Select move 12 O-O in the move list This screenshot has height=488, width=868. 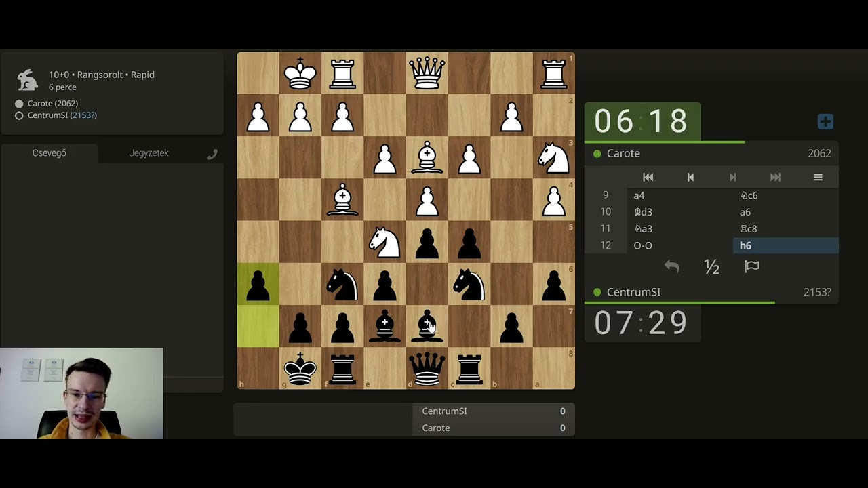(x=680, y=245)
